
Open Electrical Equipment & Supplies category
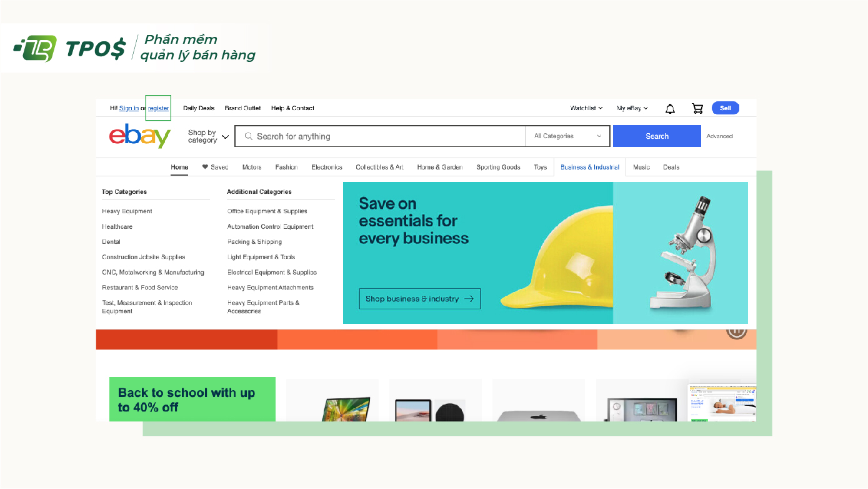272,273
